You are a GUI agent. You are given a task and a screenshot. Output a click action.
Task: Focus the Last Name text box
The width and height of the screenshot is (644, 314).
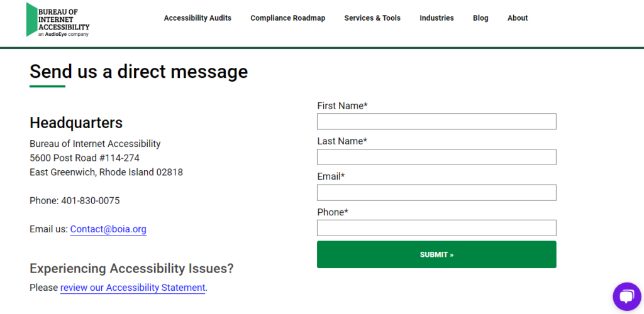click(x=436, y=157)
